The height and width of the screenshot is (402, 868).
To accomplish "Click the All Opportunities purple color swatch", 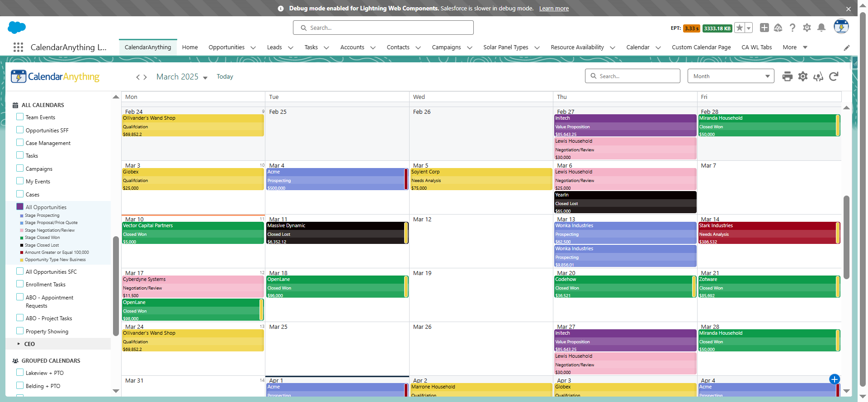I will [20, 206].
